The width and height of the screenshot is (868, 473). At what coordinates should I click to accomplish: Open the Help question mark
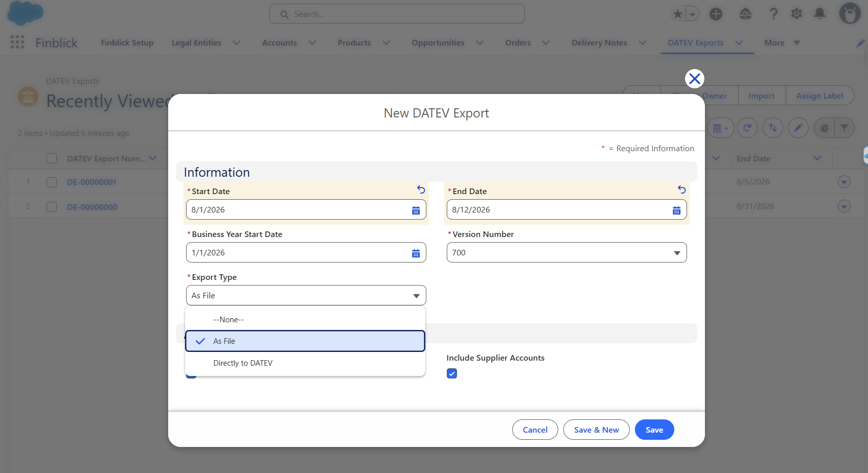pyautogui.click(x=773, y=14)
